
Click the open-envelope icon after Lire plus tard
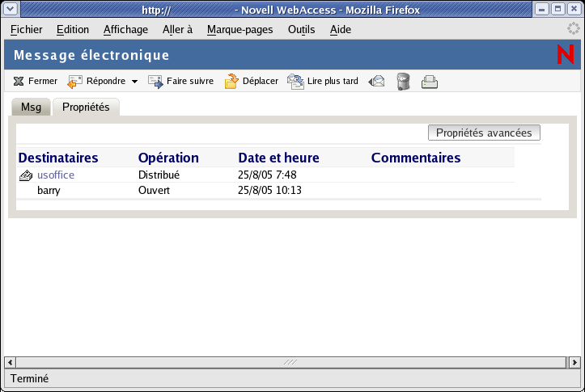click(x=376, y=82)
